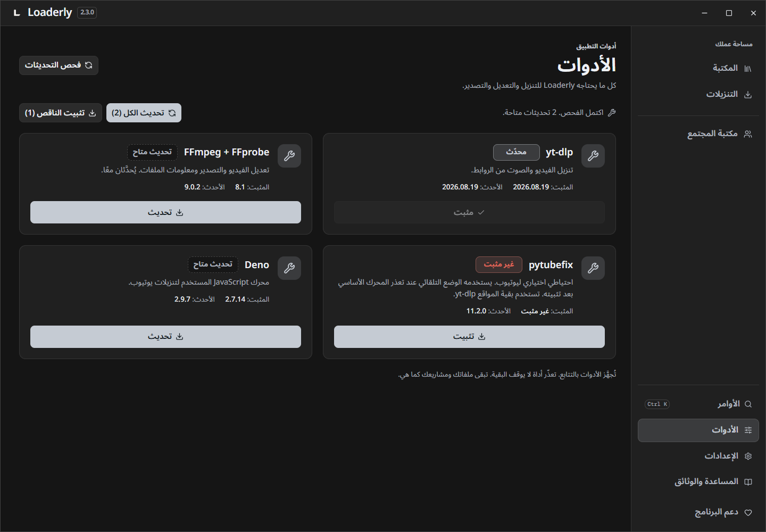Maximize the Loaderly window
The image size is (766, 532).
729,13
